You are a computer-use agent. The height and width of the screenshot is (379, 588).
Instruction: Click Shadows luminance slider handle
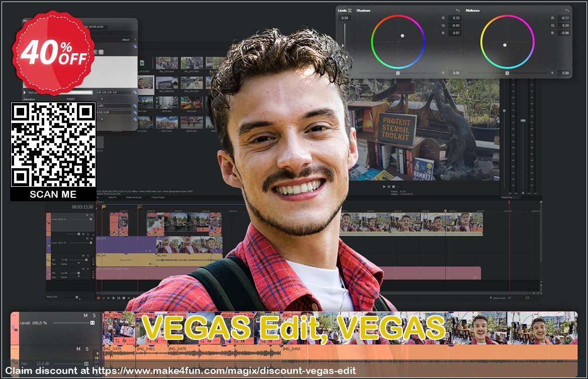[x=398, y=73]
